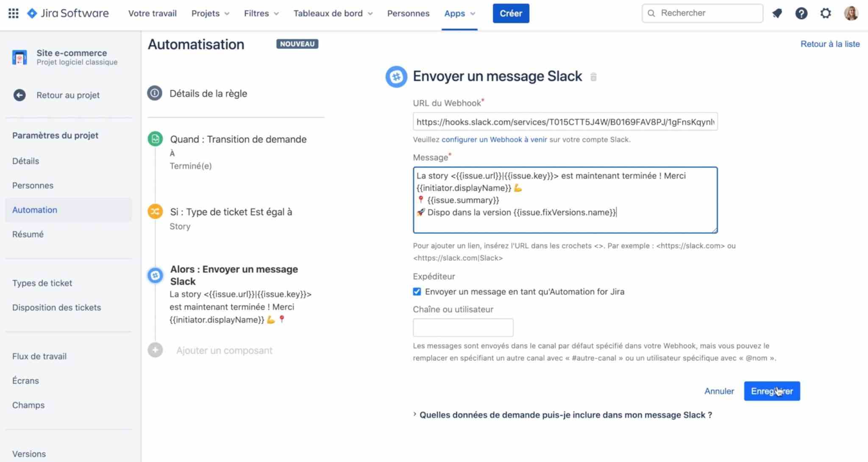Expand the Filtres dropdown menu
The width and height of the screenshot is (868, 462).
[x=261, y=13]
